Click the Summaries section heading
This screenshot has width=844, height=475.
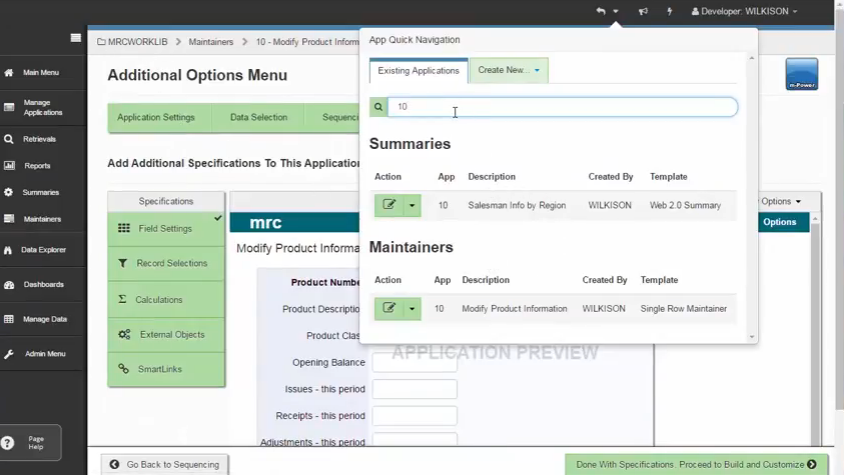click(x=410, y=144)
